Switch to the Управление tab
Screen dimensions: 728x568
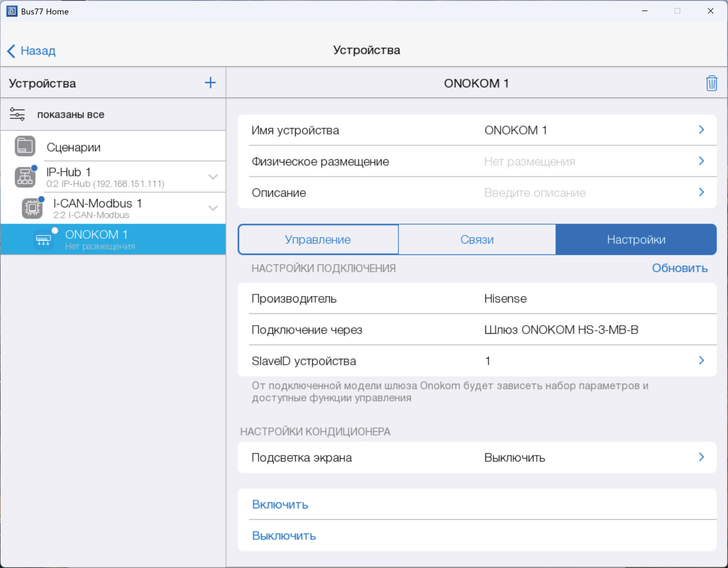[x=318, y=239]
